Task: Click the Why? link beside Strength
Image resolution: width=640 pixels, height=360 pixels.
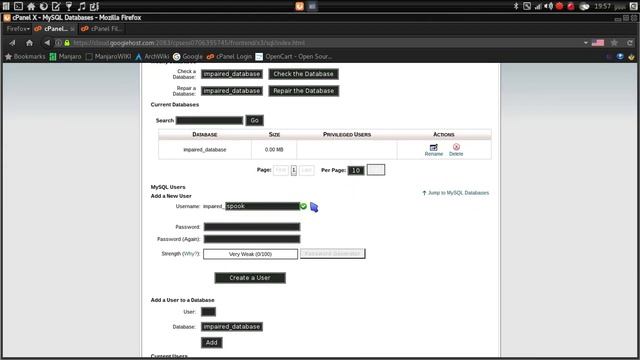Action: pos(190,253)
